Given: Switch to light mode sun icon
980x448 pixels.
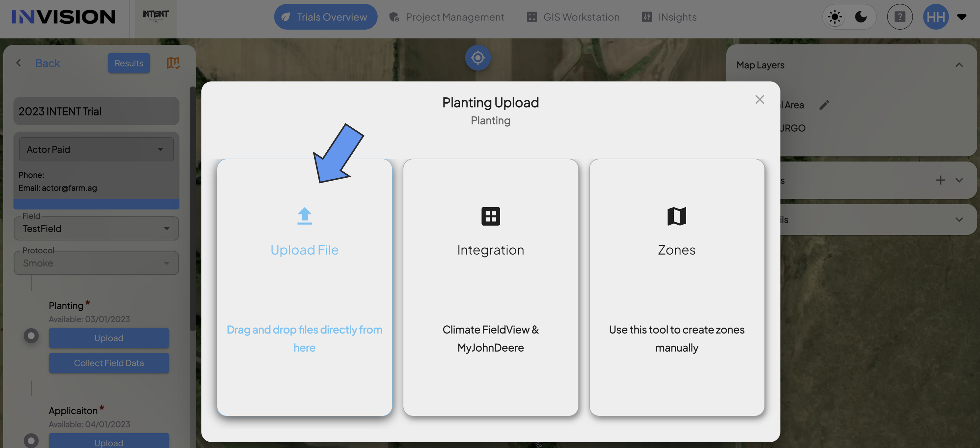Looking at the screenshot, I should (x=835, y=17).
